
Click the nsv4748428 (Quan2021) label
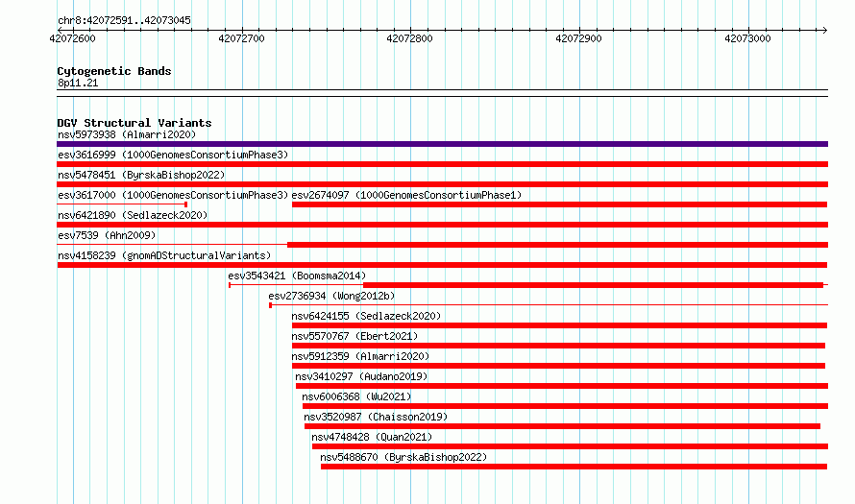click(372, 437)
